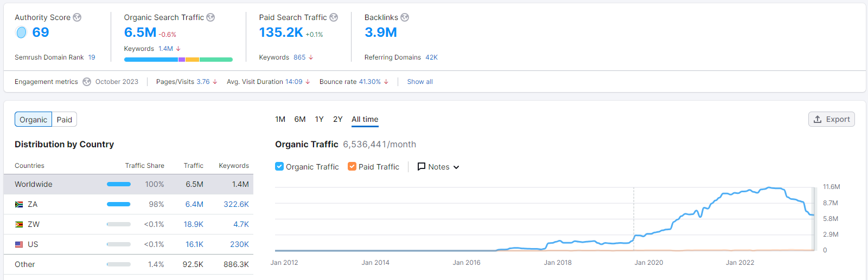Click the ZA traffic share bar
Screen dimensions: 868x280
pos(119,204)
